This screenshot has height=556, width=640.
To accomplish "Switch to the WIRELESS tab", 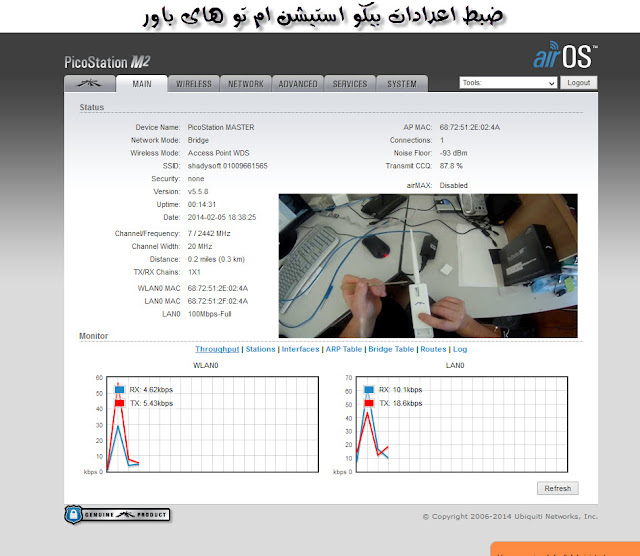I will [x=193, y=84].
